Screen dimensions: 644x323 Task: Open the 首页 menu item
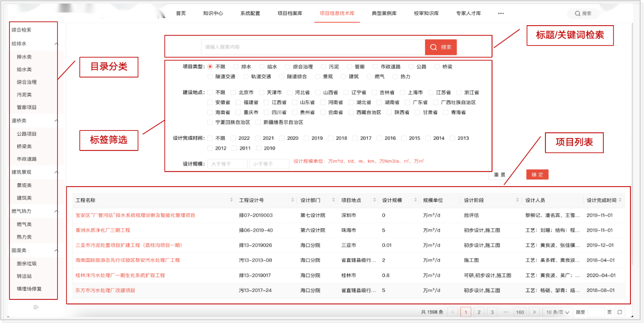(181, 14)
